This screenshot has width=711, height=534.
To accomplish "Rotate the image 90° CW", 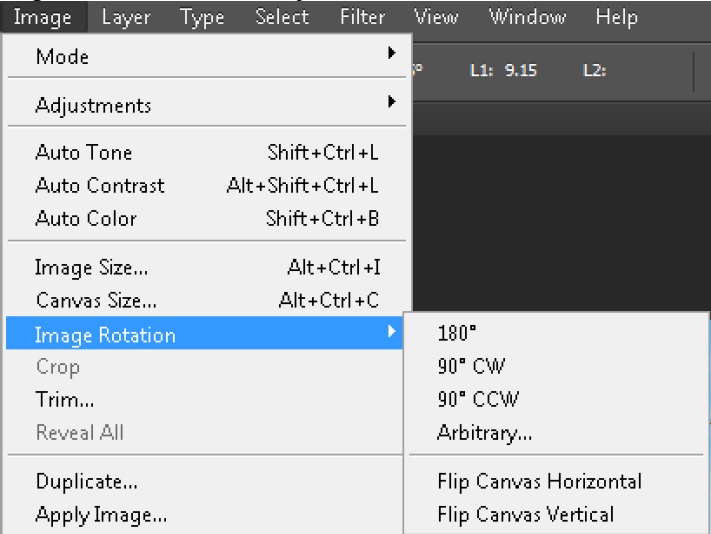I will (471, 366).
